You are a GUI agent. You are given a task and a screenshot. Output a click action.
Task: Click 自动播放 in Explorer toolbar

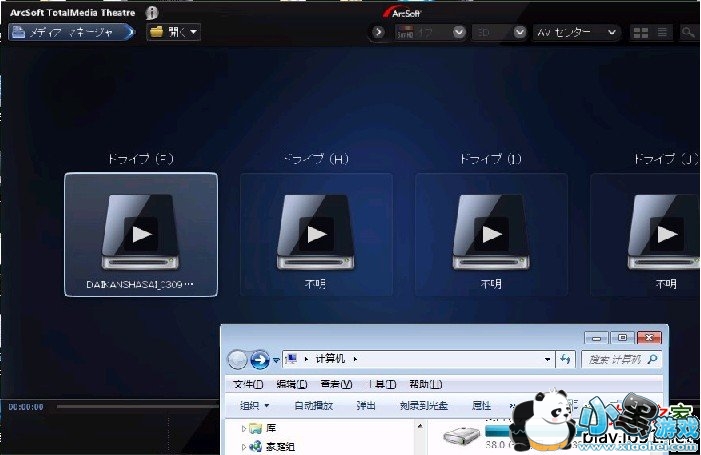[x=313, y=406]
